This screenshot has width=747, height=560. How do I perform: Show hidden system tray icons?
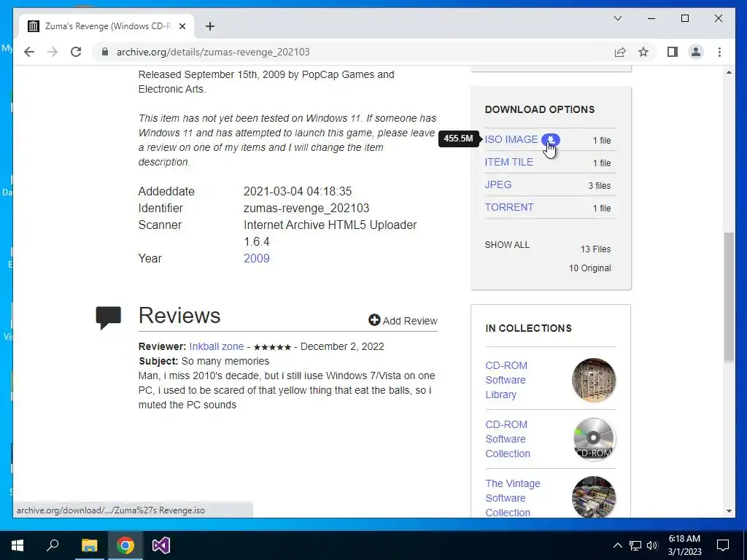click(617, 545)
